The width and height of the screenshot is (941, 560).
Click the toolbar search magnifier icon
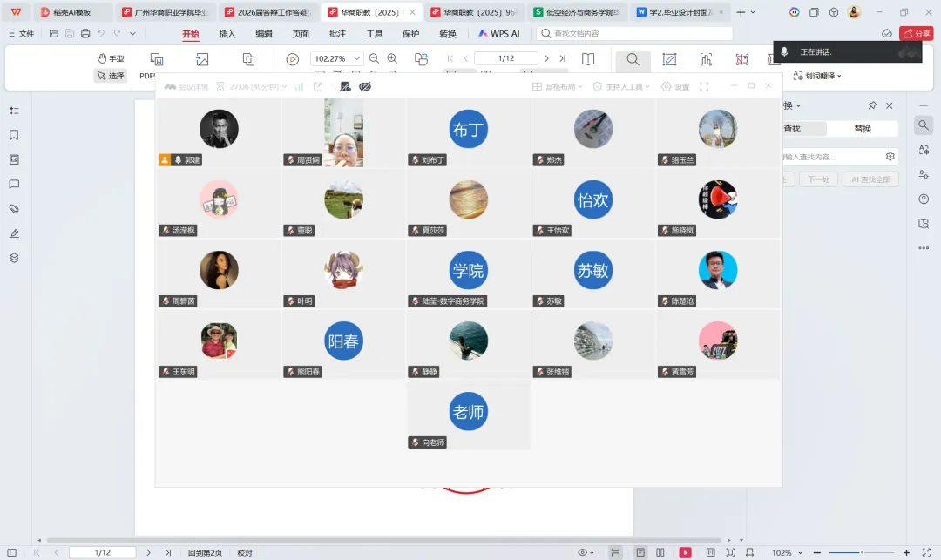pyautogui.click(x=633, y=59)
